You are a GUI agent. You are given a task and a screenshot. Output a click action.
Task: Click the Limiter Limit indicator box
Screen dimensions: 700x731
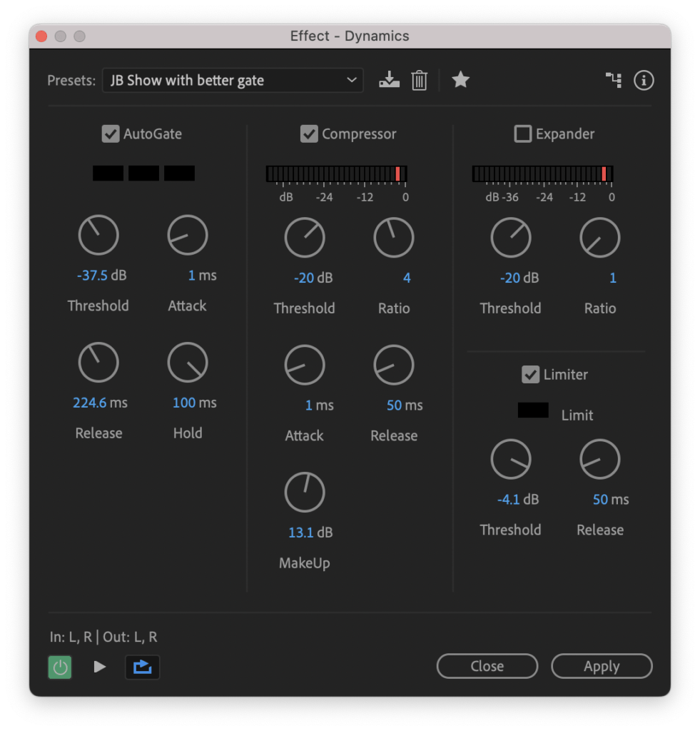tap(533, 410)
